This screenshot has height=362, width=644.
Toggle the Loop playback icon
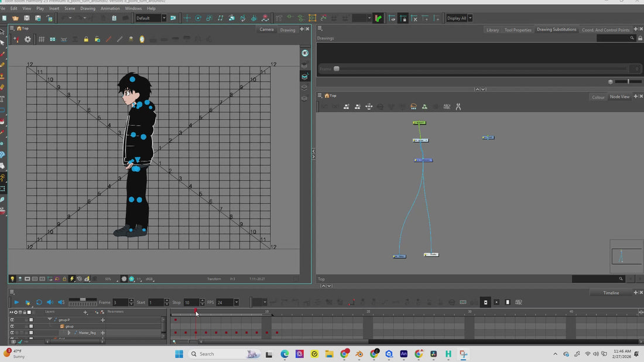click(39, 302)
